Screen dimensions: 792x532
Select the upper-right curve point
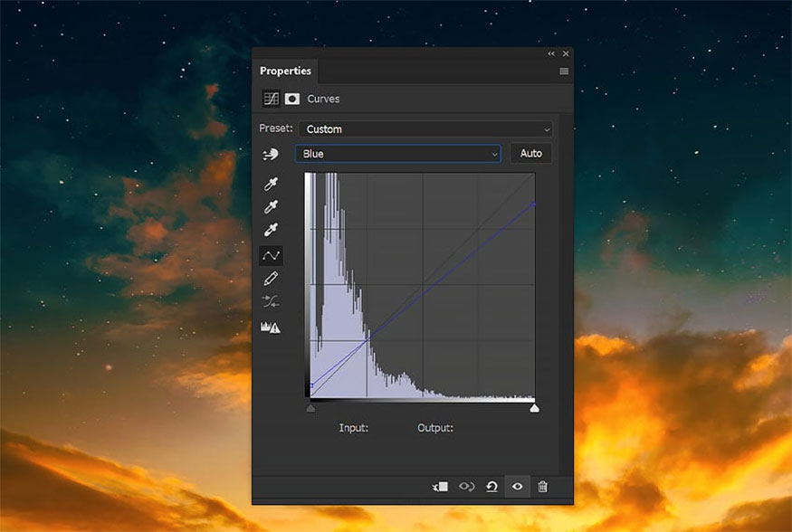pos(534,204)
